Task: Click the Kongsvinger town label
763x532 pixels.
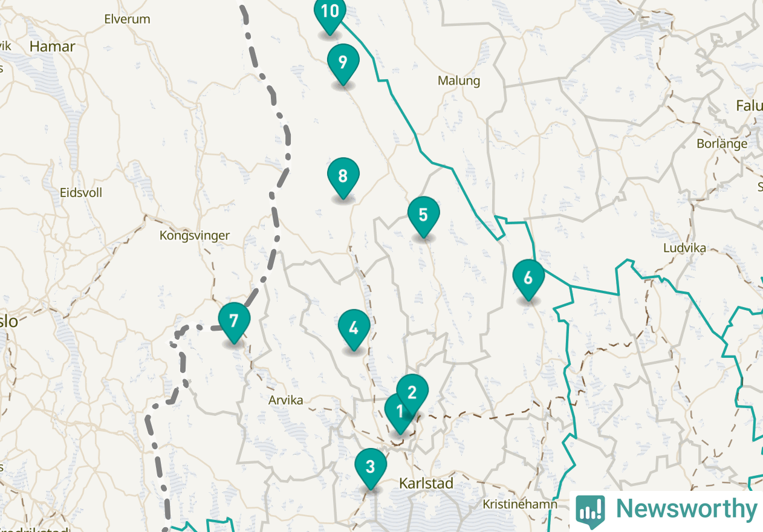Action: tap(195, 236)
